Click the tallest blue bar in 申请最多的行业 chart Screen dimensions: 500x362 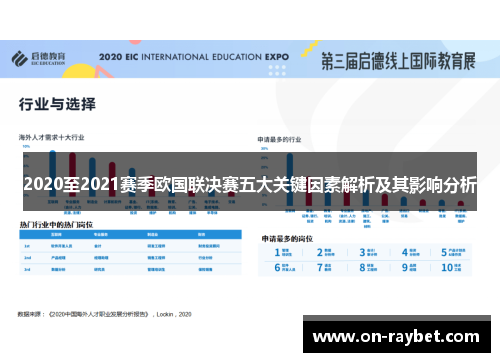pos(290,179)
